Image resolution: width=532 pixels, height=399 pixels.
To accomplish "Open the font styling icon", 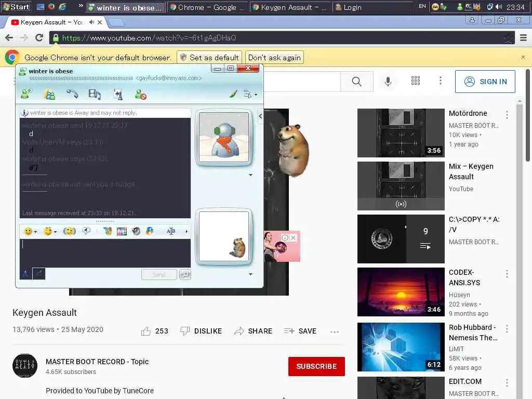I will (107, 231).
